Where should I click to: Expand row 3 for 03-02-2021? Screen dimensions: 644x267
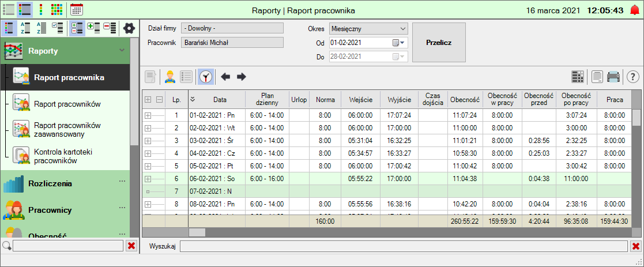coord(148,141)
